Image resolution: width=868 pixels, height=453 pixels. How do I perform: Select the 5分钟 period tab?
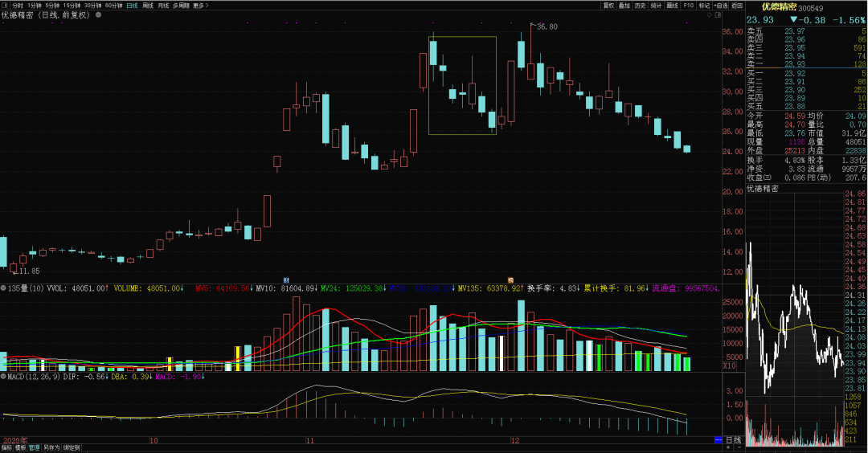pyautogui.click(x=52, y=6)
